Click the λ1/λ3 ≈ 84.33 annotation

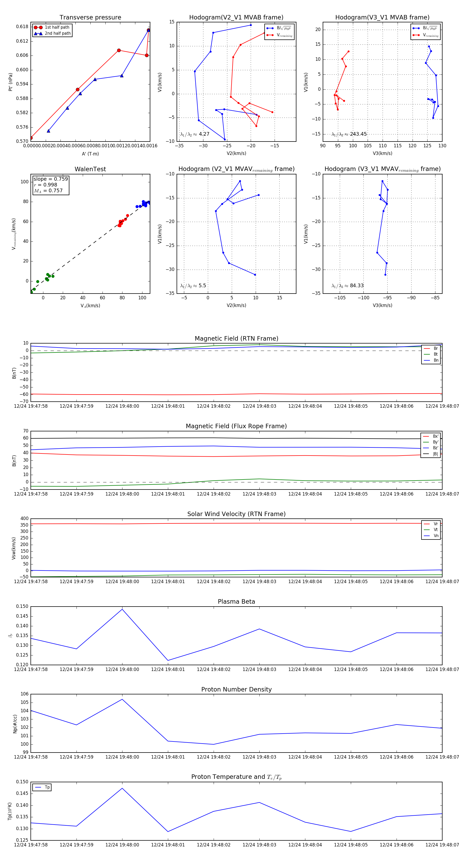coord(347,286)
